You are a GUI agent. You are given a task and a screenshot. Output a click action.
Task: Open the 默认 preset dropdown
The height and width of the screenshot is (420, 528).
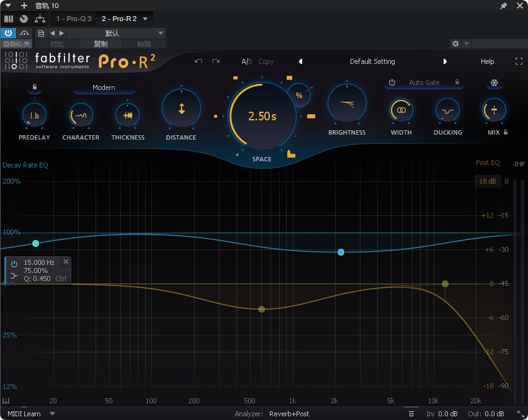[116, 34]
